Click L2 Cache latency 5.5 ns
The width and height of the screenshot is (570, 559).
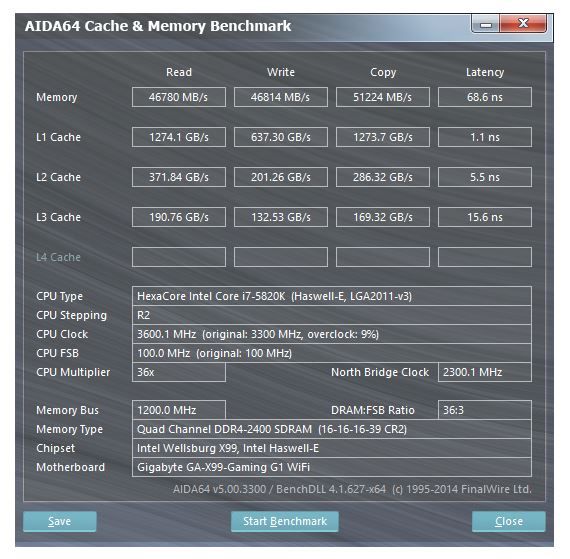coord(485,177)
